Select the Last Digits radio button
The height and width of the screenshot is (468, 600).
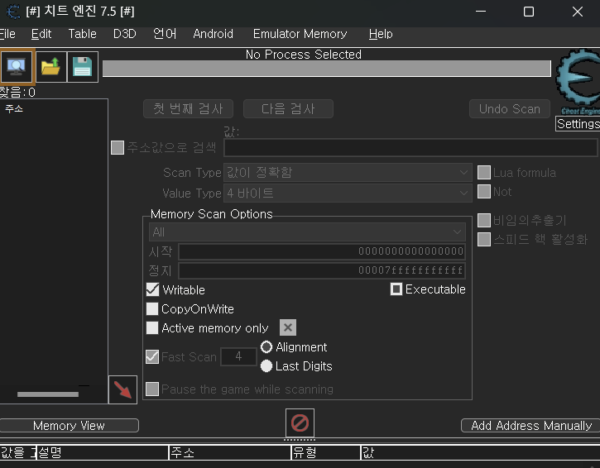point(266,366)
